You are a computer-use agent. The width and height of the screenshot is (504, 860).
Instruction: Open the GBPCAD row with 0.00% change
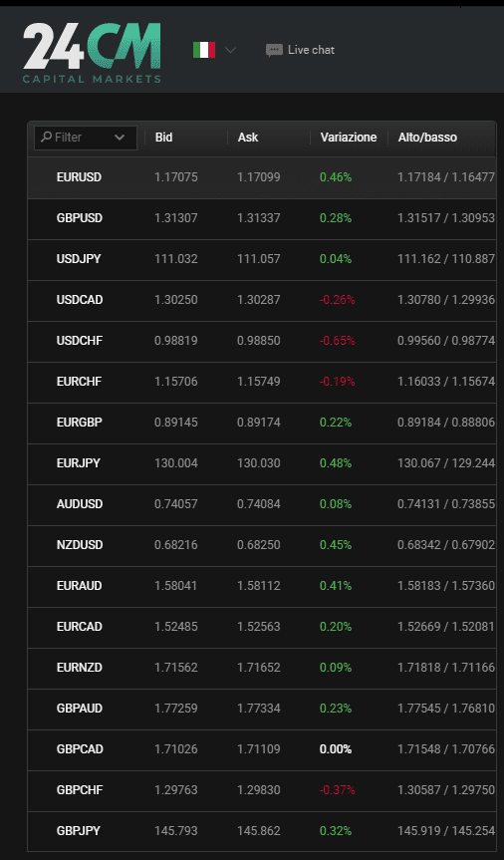pos(262,749)
